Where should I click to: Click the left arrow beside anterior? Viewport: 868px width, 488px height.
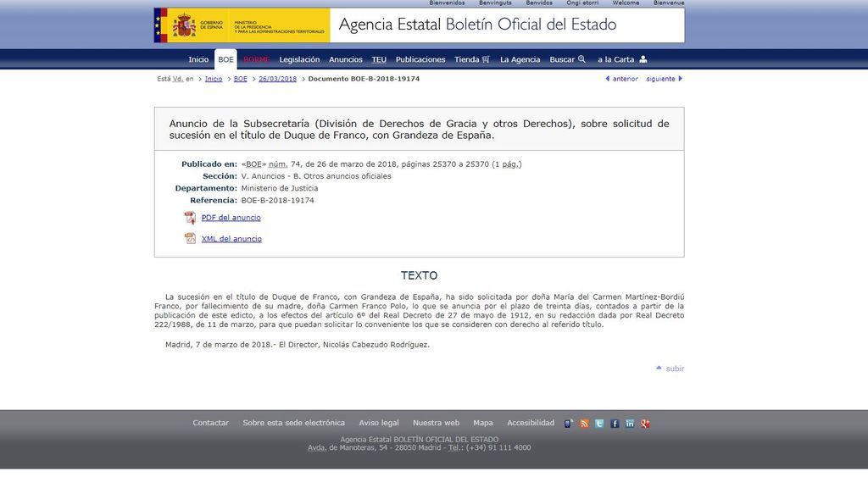point(607,79)
